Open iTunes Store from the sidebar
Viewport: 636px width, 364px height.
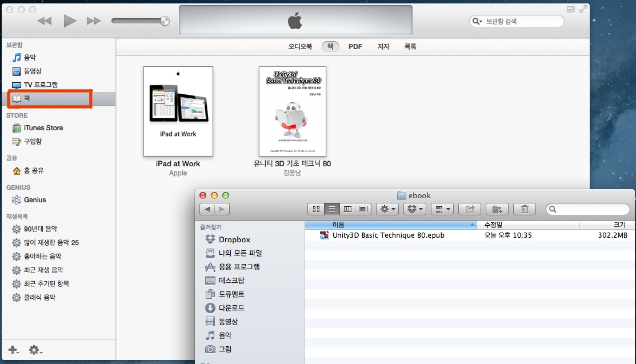coord(43,128)
